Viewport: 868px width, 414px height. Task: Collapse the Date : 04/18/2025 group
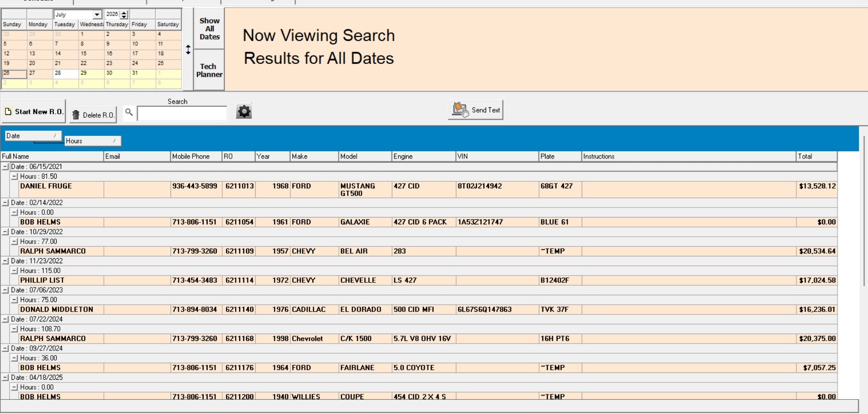[x=5, y=378]
